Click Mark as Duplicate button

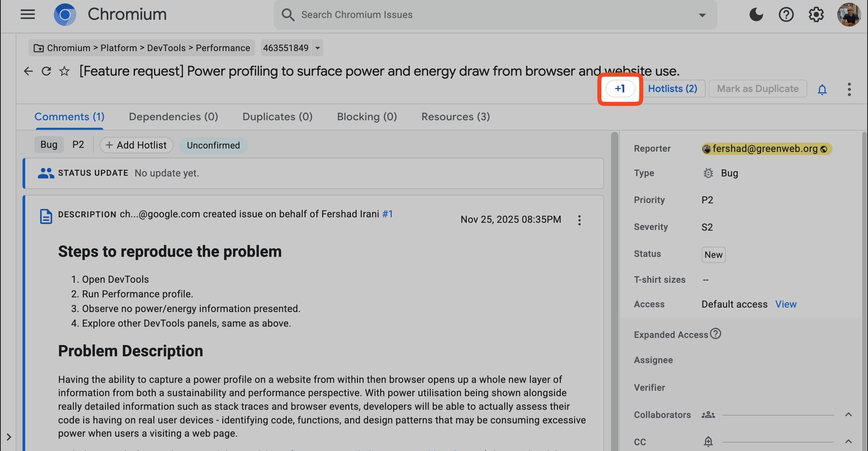coord(758,89)
